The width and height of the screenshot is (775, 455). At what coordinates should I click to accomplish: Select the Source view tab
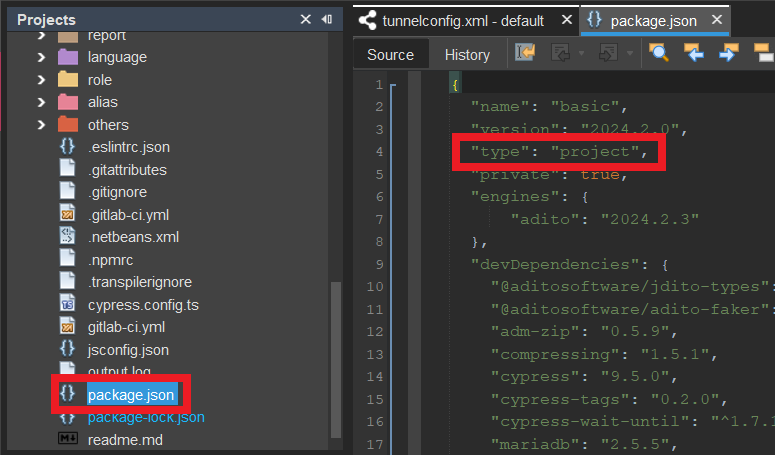[390, 54]
